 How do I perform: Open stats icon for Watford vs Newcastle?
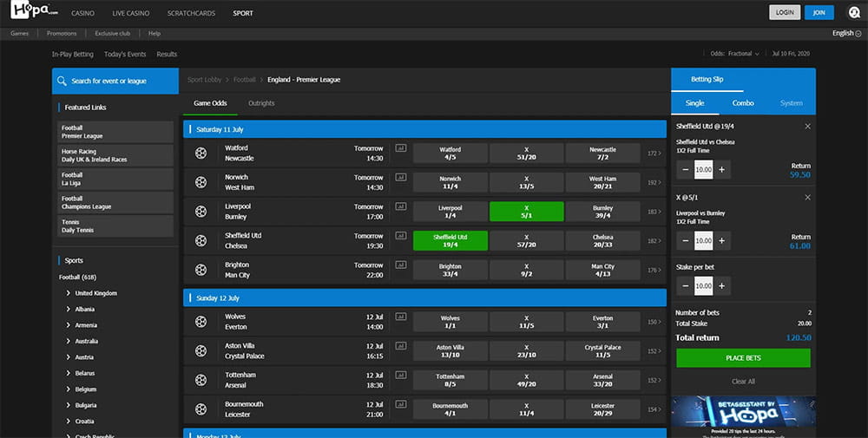pyautogui.click(x=401, y=148)
